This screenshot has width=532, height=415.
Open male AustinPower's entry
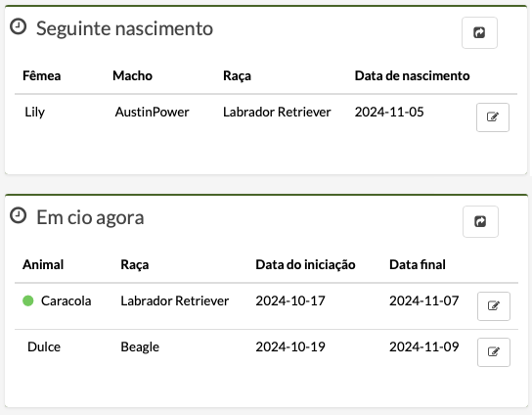tap(152, 112)
